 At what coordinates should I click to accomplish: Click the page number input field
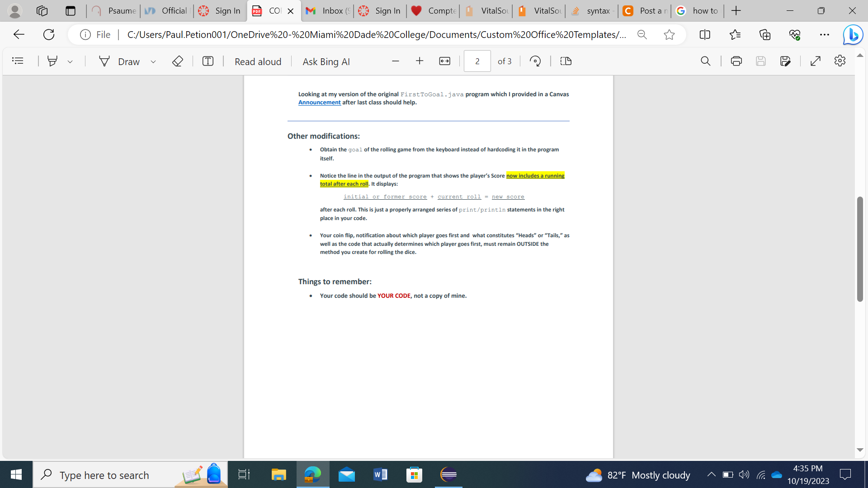[x=477, y=61]
